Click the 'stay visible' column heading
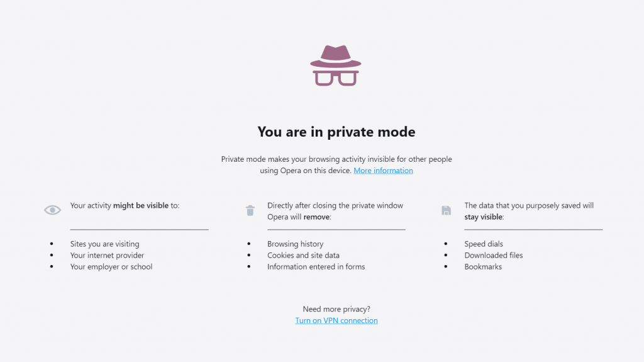The width and height of the screenshot is (644, 362). (x=529, y=211)
